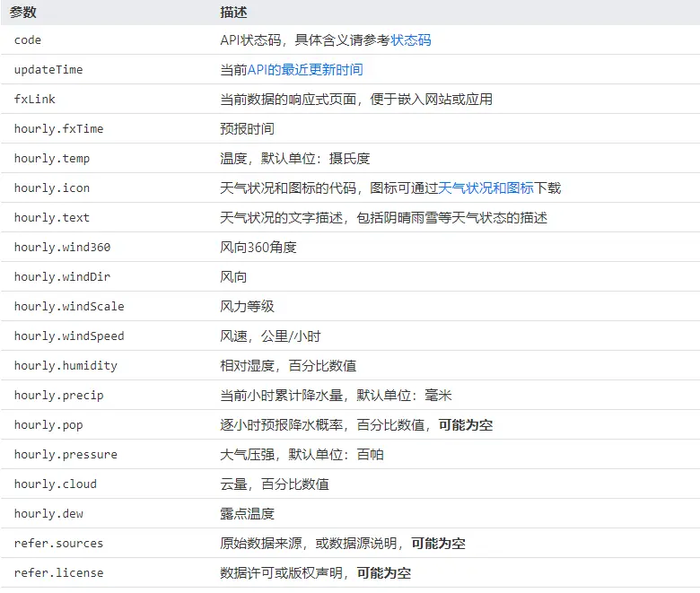Click the description 当前数据的响应式页面
Viewport: 700px width, 593px height.
click(x=356, y=99)
